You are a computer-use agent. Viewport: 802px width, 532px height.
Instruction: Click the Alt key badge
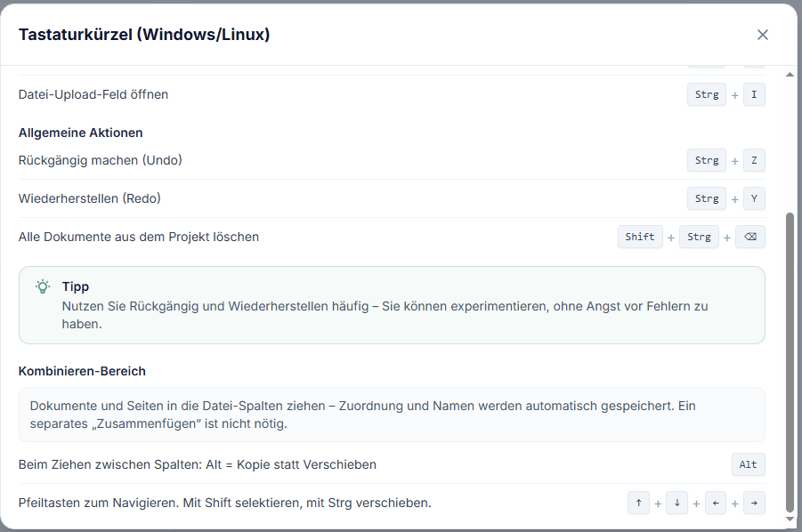pyautogui.click(x=748, y=464)
